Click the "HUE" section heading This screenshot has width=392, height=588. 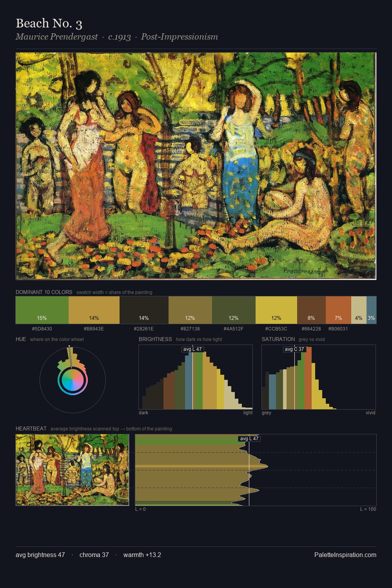tap(21, 339)
